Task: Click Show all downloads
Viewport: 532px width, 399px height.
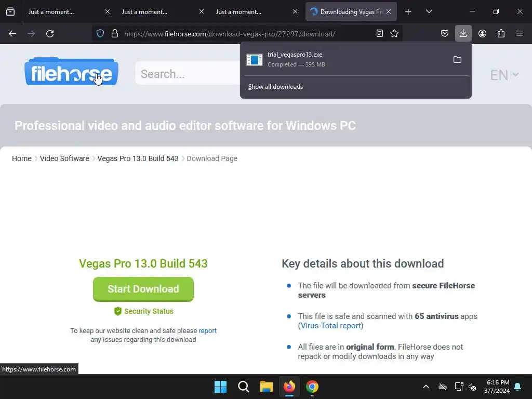Action: (x=275, y=87)
